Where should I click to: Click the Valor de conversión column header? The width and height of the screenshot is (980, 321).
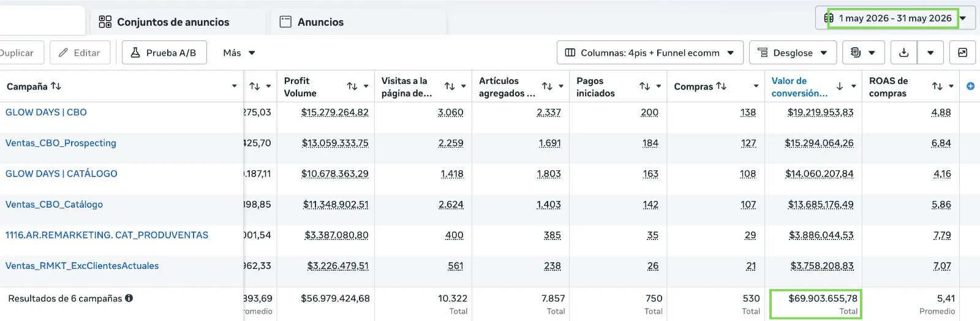coord(800,86)
